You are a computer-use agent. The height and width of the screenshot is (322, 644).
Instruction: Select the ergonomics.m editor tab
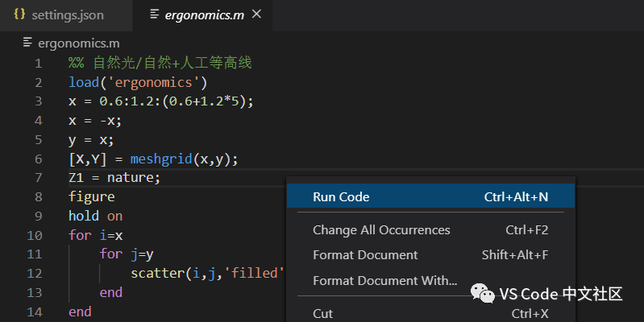click(x=204, y=15)
